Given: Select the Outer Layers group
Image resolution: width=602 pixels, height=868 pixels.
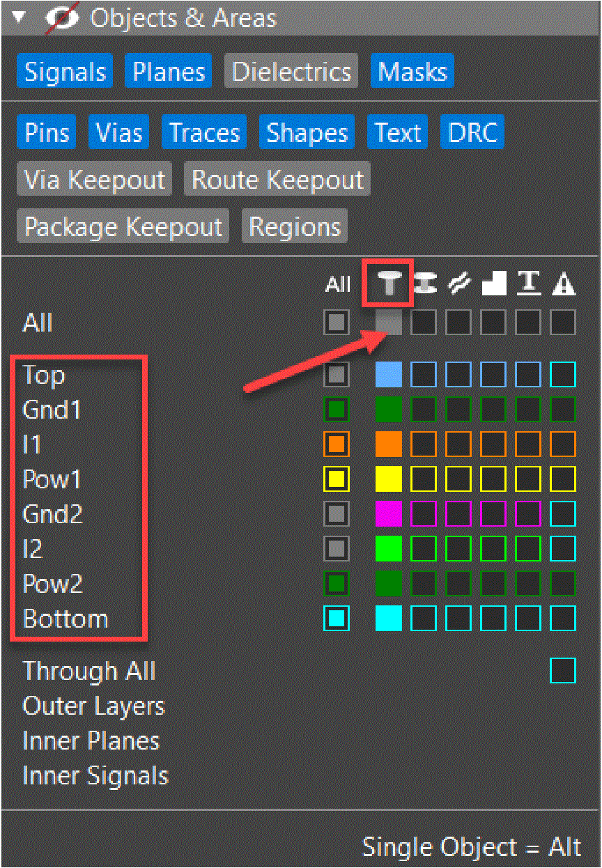Looking at the screenshot, I should (x=93, y=706).
